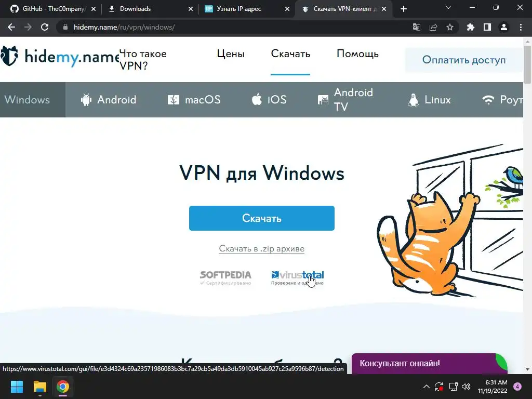Select the Роутер platform tab
The height and width of the screenshot is (399, 532).
pos(502,100)
